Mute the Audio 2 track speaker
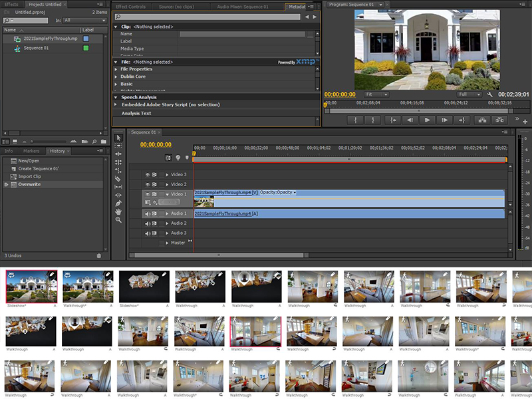The height and width of the screenshot is (399, 532). tap(148, 223)
